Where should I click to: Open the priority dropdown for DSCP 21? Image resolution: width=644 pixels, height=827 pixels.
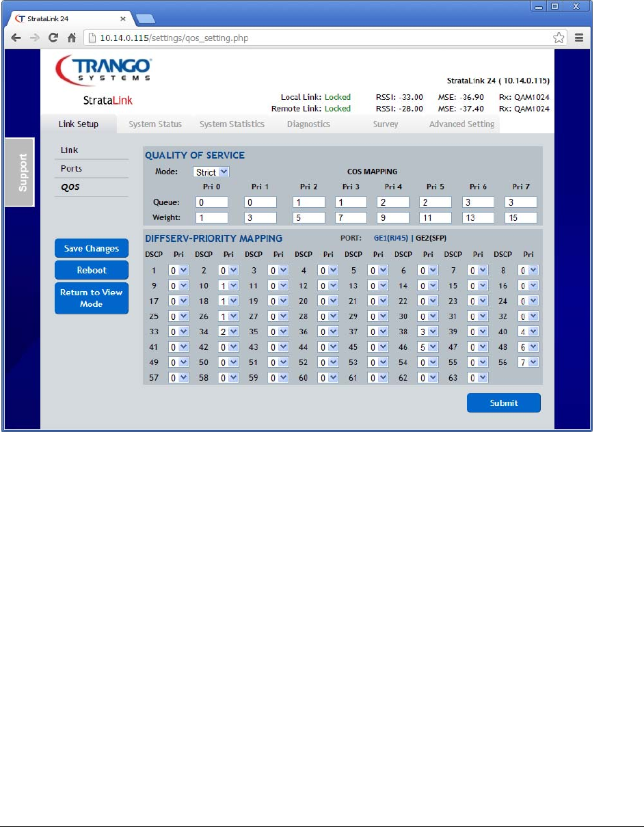point(378,301)
